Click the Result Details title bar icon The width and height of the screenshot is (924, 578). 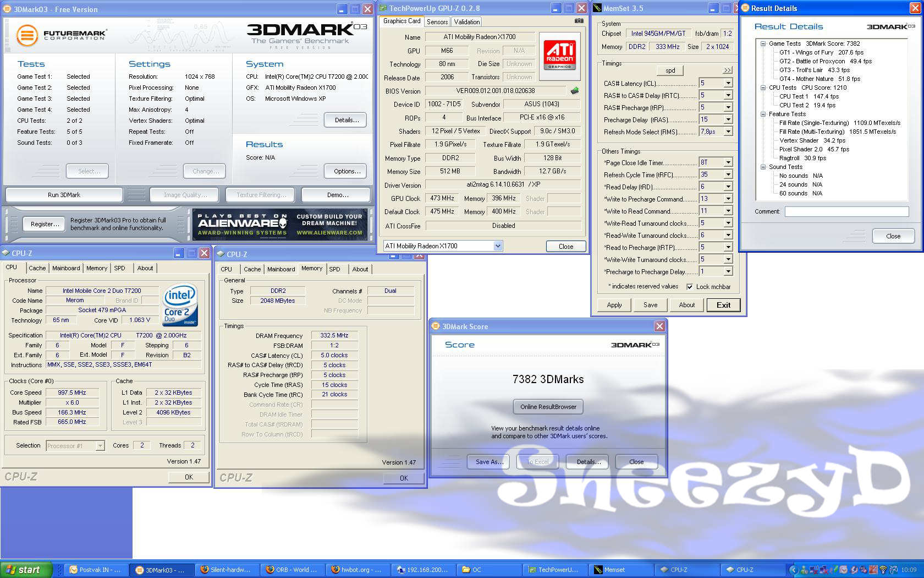click(x=745, y=8)
